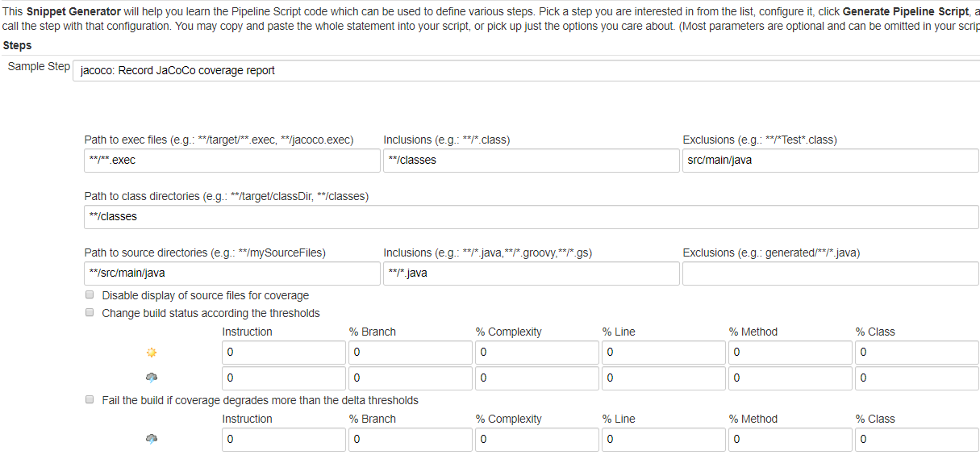
Task: Select the 'Path to class directories' field
Action: [x=531, y=216]
